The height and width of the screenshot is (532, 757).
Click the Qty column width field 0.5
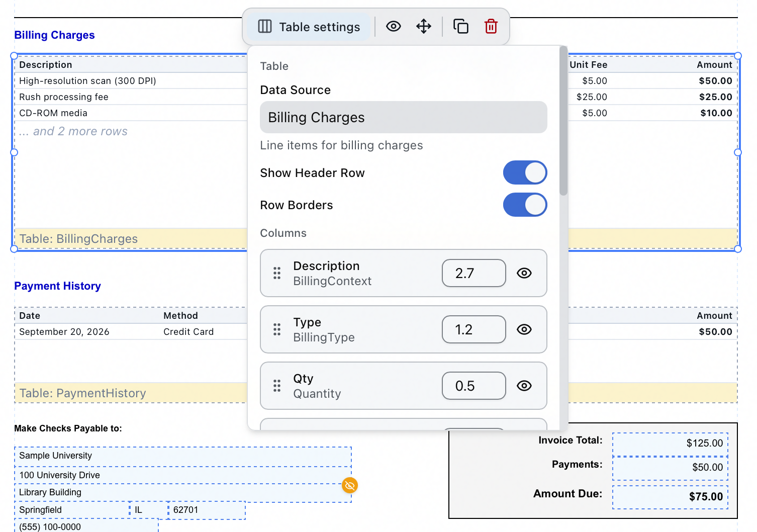(474, 386)
